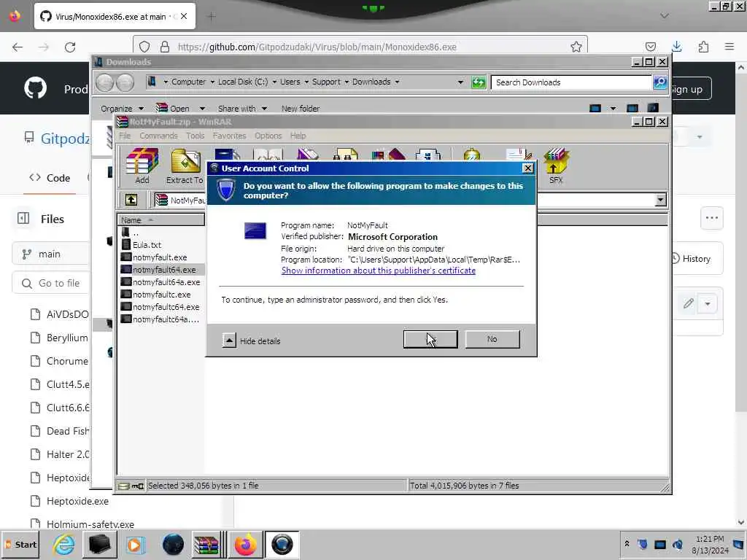Click the refresh icon in Downloads address bar

tap(479, 82)
